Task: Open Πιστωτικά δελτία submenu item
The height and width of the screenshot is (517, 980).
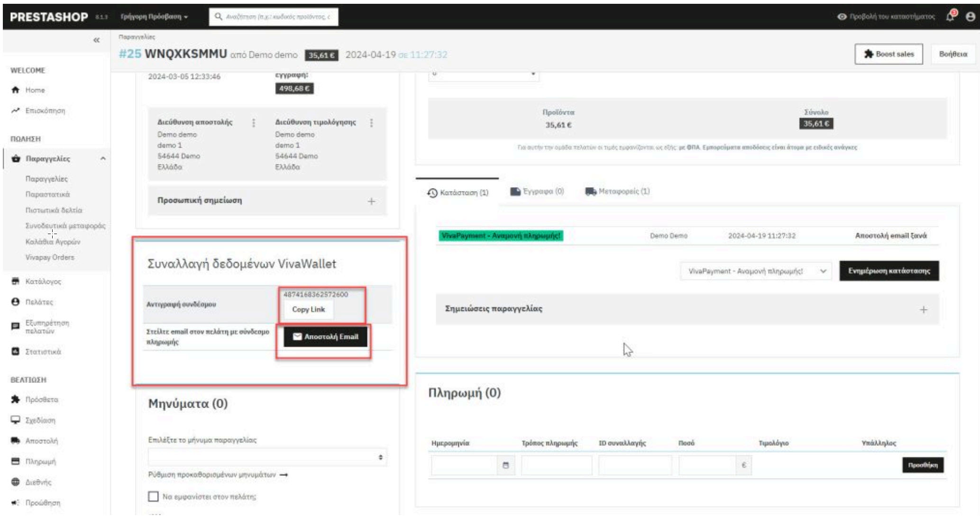Action: point(54,210)
